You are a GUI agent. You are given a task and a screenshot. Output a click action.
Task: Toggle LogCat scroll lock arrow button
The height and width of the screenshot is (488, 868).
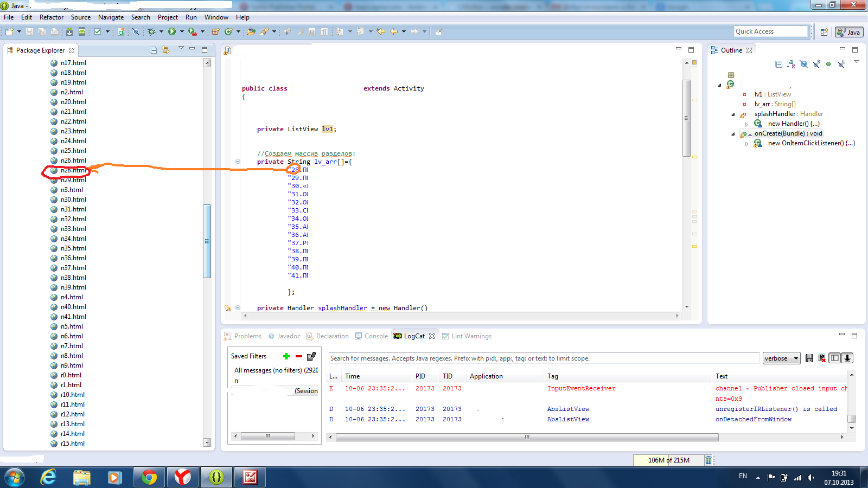pos(847,358)
